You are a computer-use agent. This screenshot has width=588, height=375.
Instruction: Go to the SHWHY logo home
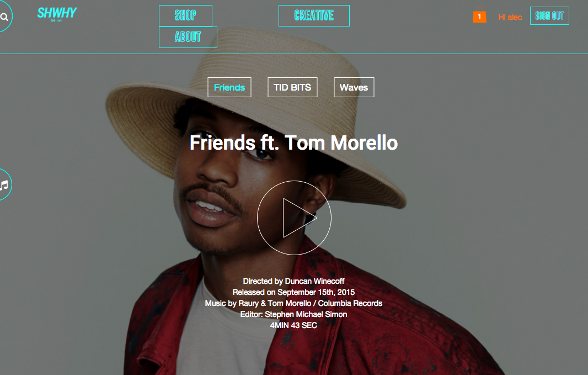pyautogui.click(x=57, y=14)
